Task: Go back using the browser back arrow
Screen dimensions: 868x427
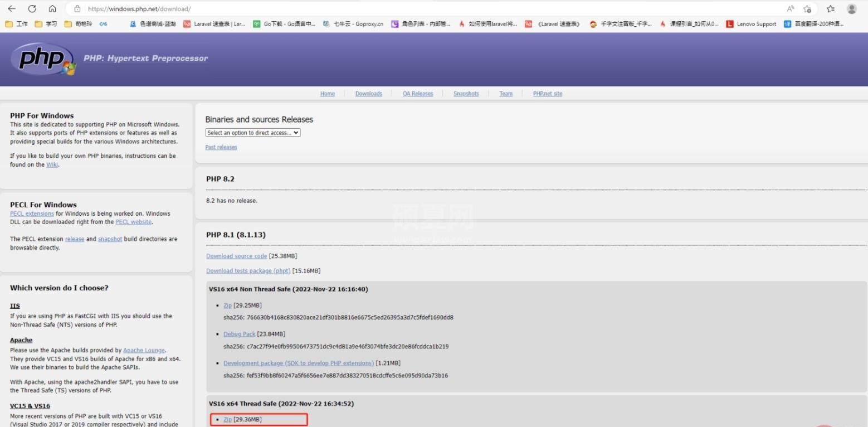Action: (x=12, y=8)
